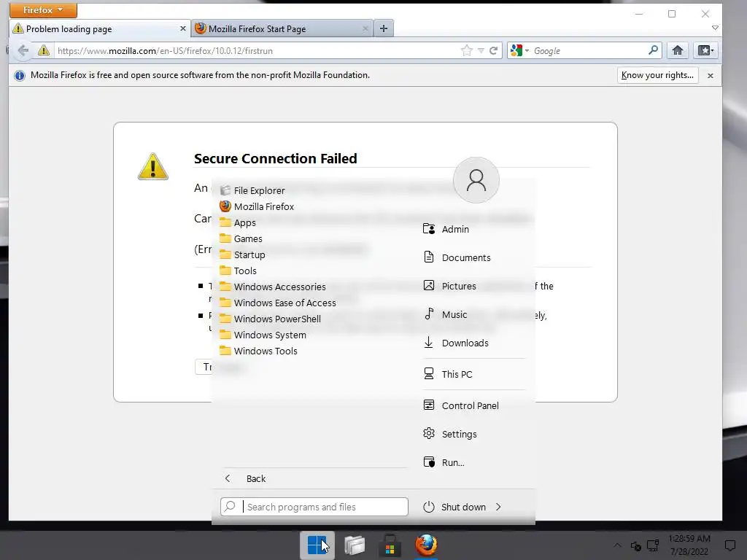Dismiss the Mozilla information bar
This screenshot has width=747, height=560.
click(x=711, y=76)
